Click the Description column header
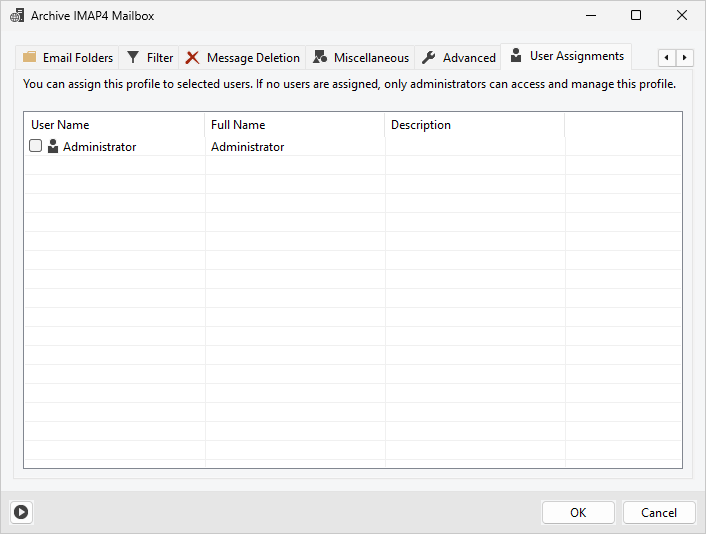This screenshot has width=706, height=534. (474, 125)
